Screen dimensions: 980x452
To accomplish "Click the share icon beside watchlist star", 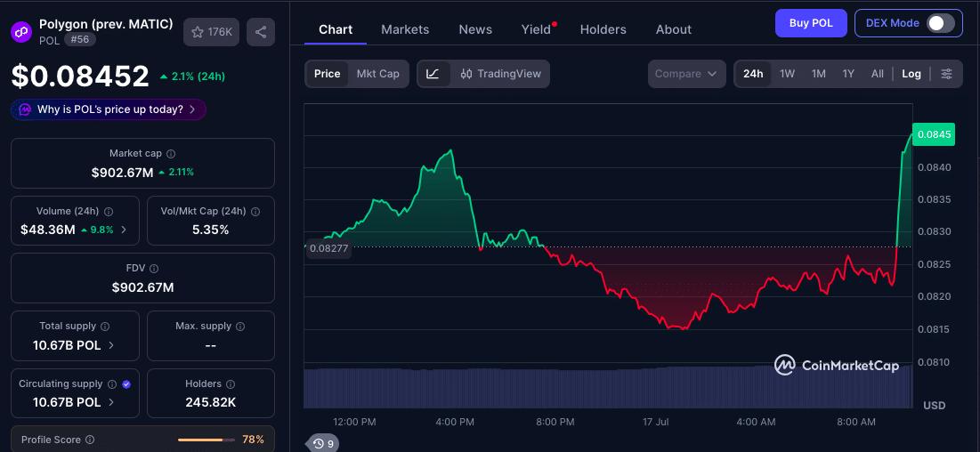I will coord(261,32).
